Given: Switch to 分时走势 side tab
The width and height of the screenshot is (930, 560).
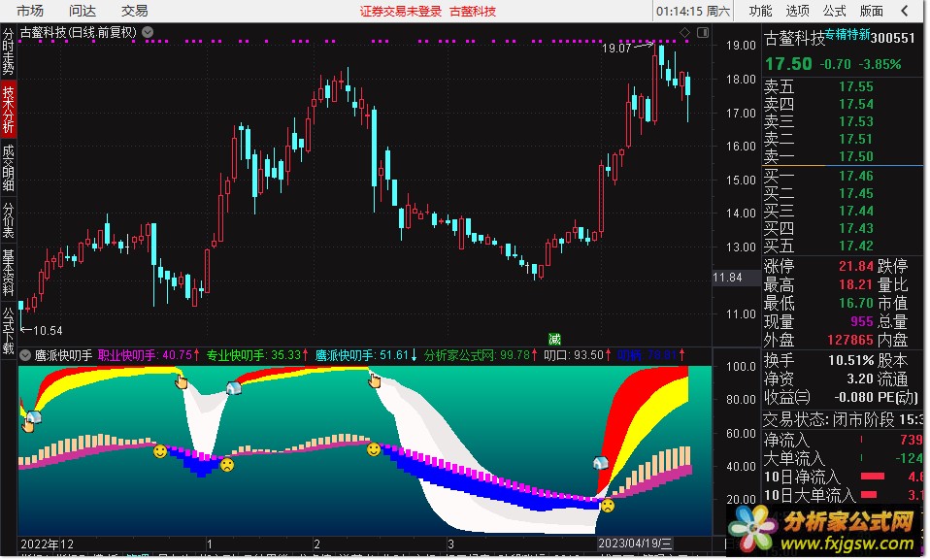Looking at the screenshot, I should tap(9, 51).
